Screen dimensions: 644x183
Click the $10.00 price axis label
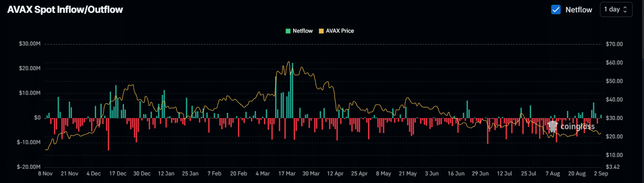coord(614,155)
